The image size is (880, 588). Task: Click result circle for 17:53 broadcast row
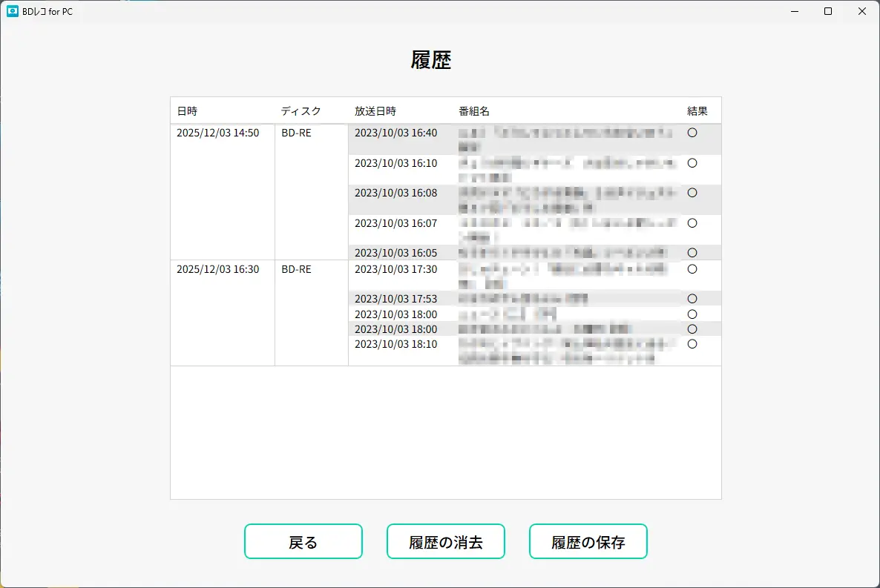tap(692, 299)
